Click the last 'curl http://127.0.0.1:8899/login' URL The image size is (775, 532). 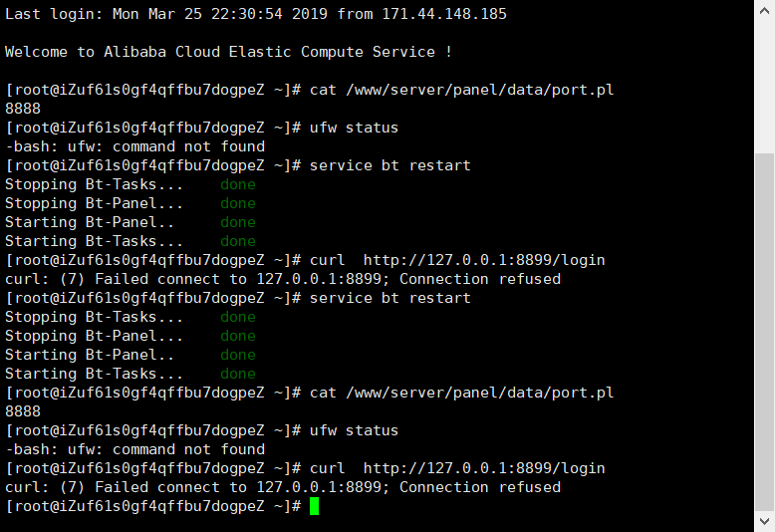click(484, 468)
